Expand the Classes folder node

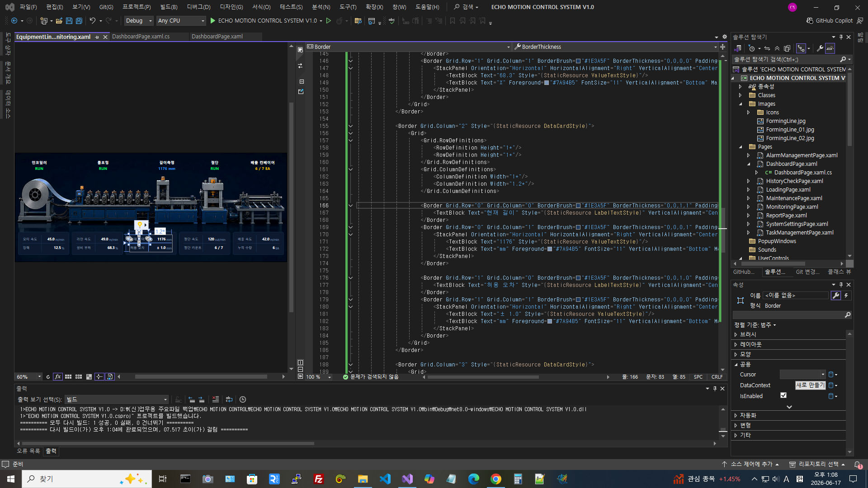click(741, 95)
